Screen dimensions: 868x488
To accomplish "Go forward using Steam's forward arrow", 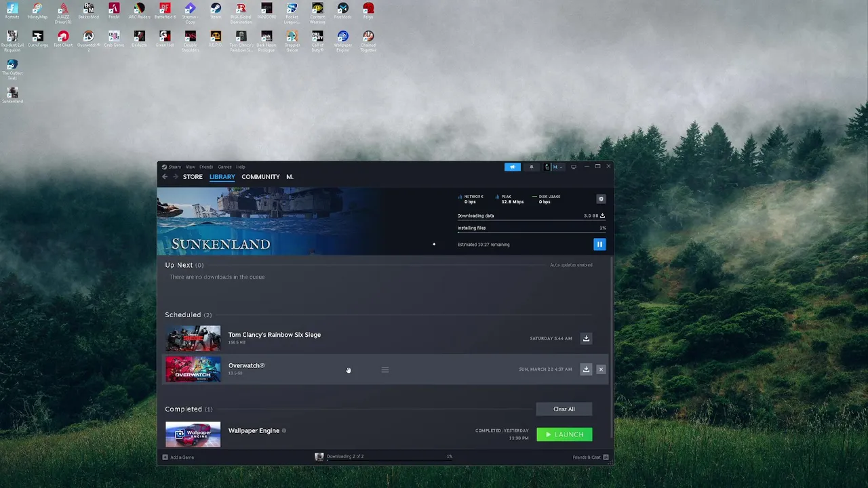I will [175, 177].
